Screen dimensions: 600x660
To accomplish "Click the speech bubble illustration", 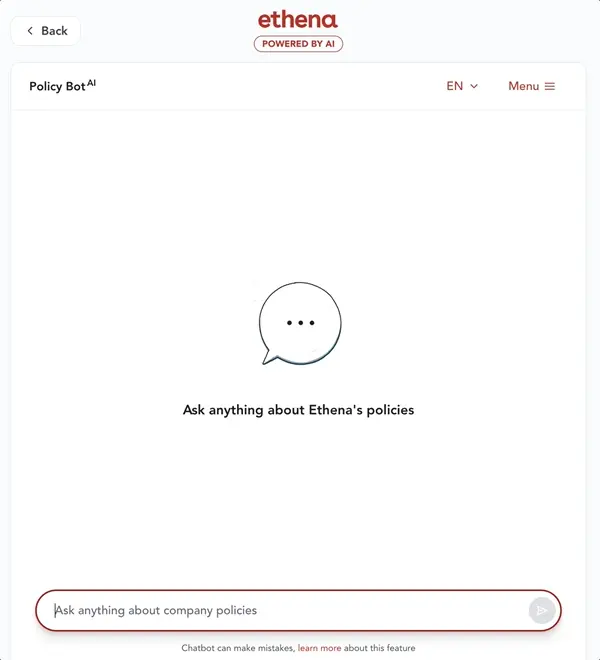I will [x=300, y=323].
